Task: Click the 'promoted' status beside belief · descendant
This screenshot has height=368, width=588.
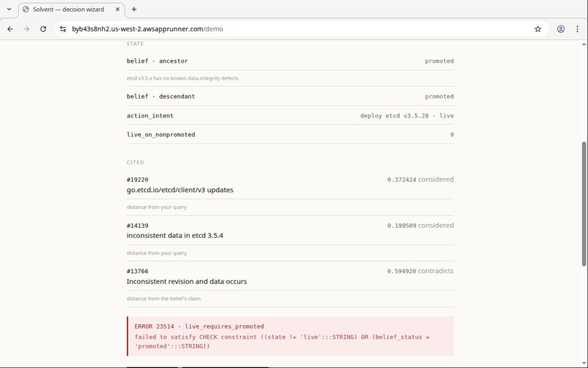Action: (x=439, y=96)
